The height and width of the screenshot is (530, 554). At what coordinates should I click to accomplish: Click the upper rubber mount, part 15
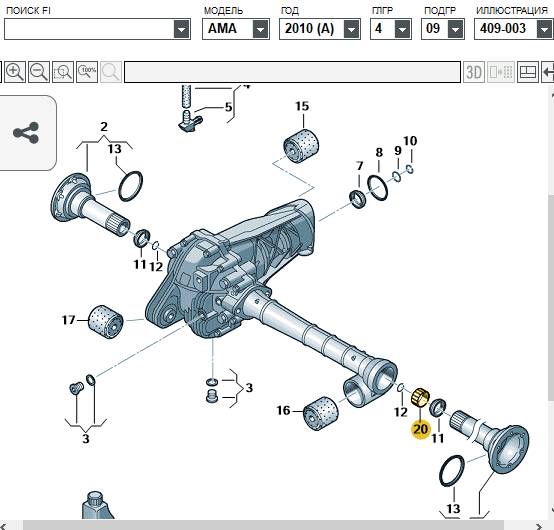(x=301, y=146)
